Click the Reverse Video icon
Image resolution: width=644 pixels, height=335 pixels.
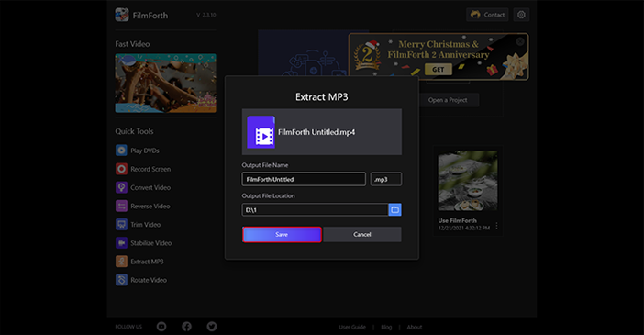pos(122,206)
